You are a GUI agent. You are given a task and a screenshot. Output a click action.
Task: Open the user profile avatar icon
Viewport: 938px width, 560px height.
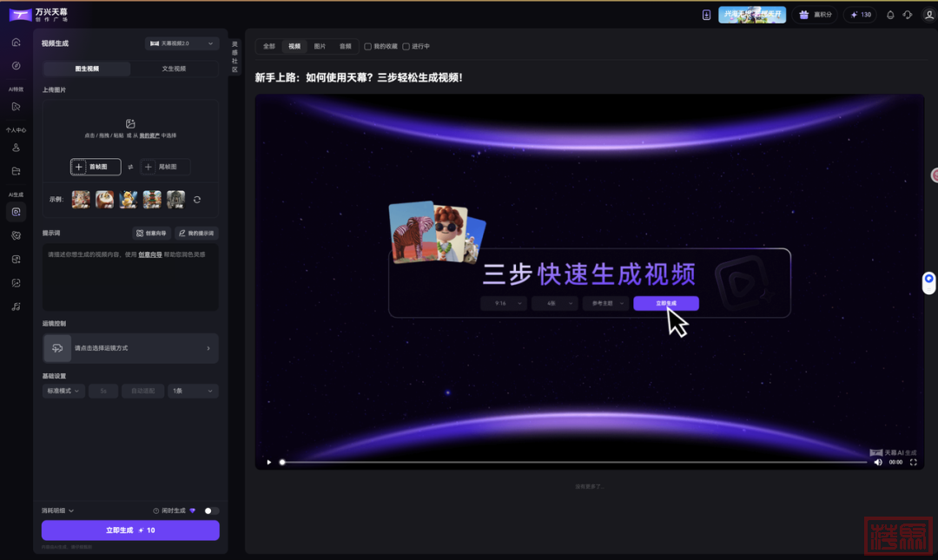coord(928,15)
